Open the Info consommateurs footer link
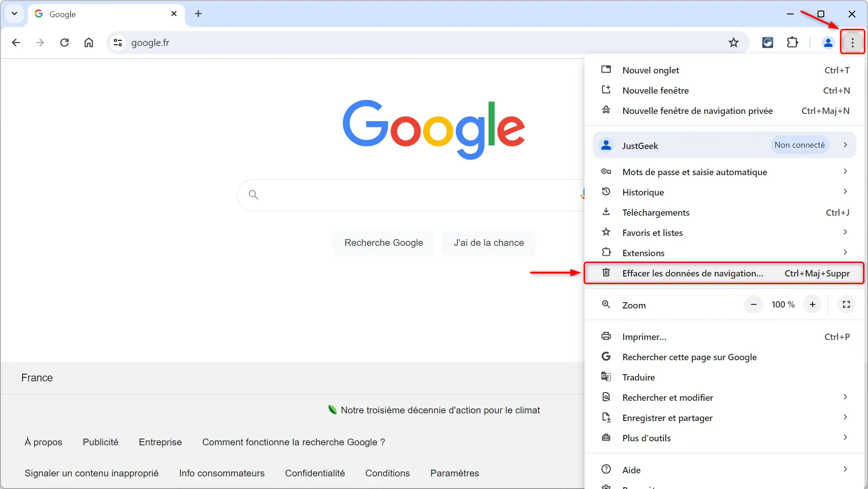 222,473
